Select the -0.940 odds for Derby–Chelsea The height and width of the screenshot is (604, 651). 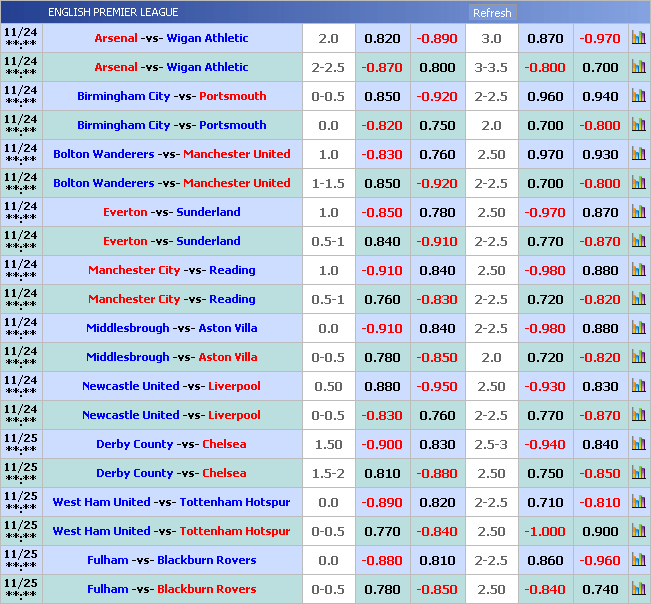click(546, 444)
